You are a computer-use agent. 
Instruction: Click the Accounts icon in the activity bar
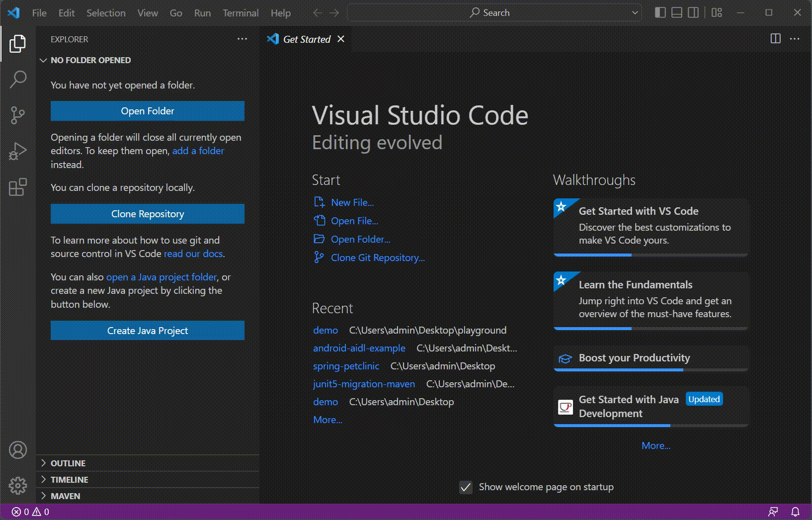pyautogui.click(x=18, y=449)
